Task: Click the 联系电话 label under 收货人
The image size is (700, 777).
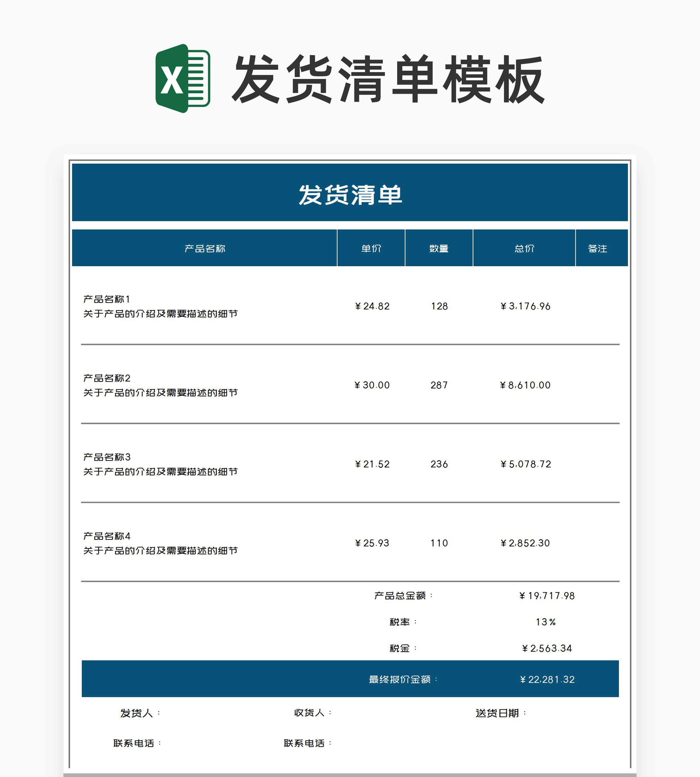Action: coord(304,743)
